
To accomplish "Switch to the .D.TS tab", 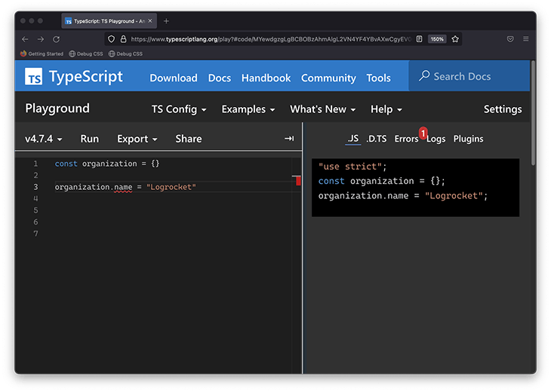I will 377,139.
